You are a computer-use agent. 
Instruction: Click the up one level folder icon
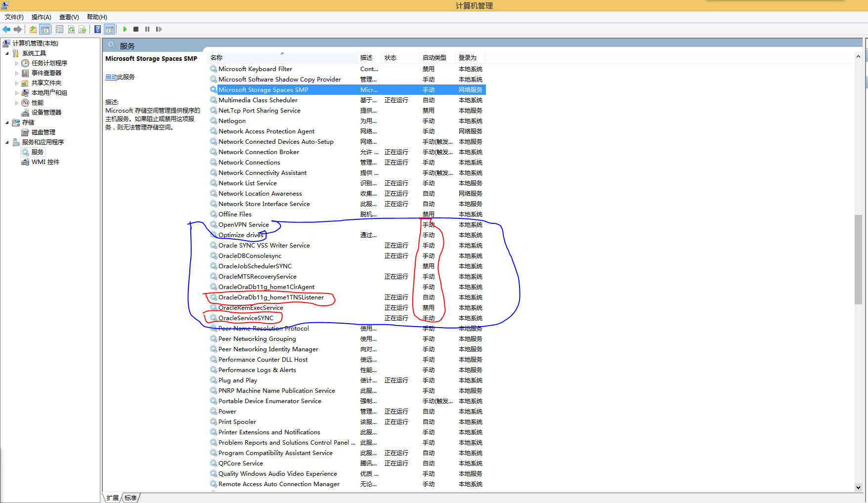[33, 29]
